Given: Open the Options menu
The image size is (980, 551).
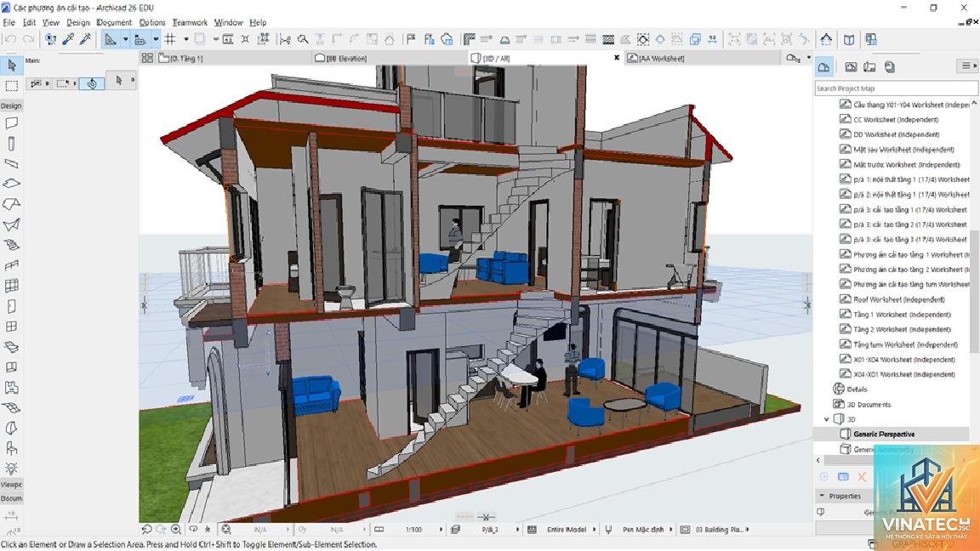Looking at the screenshot, I should coord(152,22).
